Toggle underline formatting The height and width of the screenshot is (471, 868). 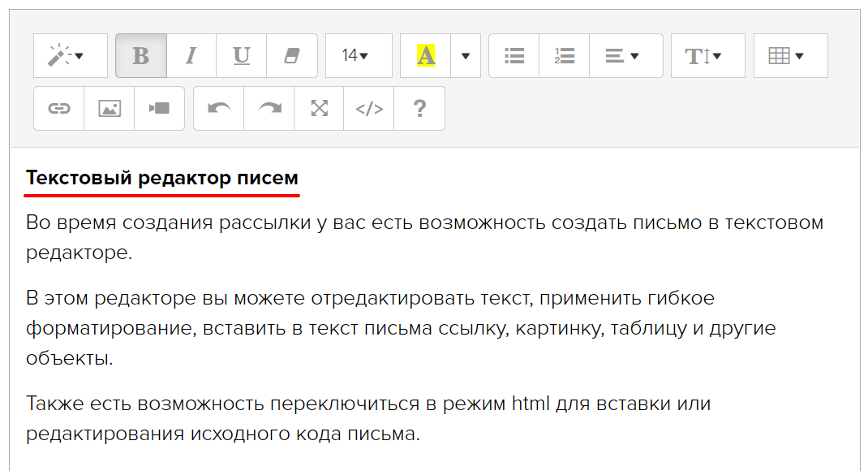click(242, 55)
